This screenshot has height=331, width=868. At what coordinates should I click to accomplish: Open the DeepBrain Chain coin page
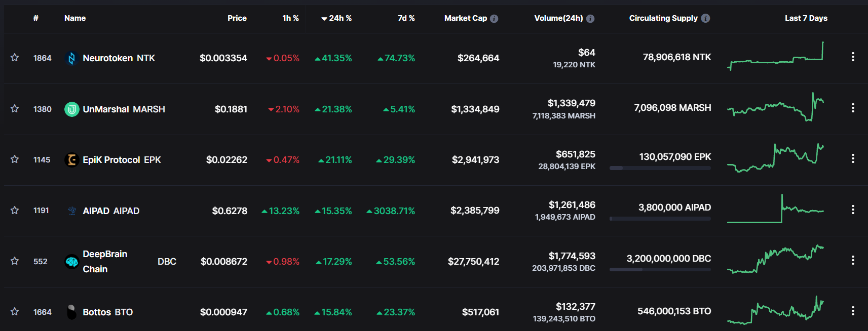(129, 262)
